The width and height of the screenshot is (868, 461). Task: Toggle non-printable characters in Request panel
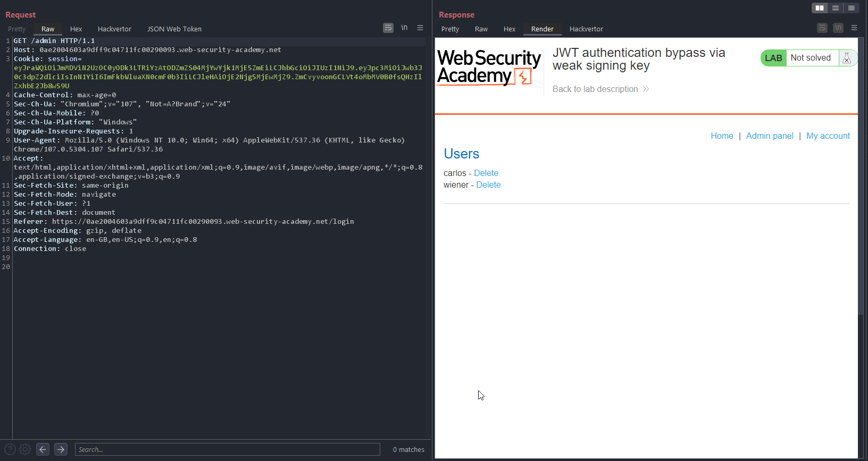point(404,28)
